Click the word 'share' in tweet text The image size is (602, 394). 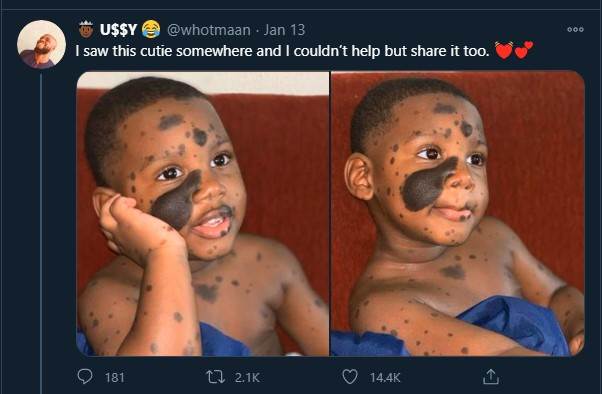coord(427,51)
